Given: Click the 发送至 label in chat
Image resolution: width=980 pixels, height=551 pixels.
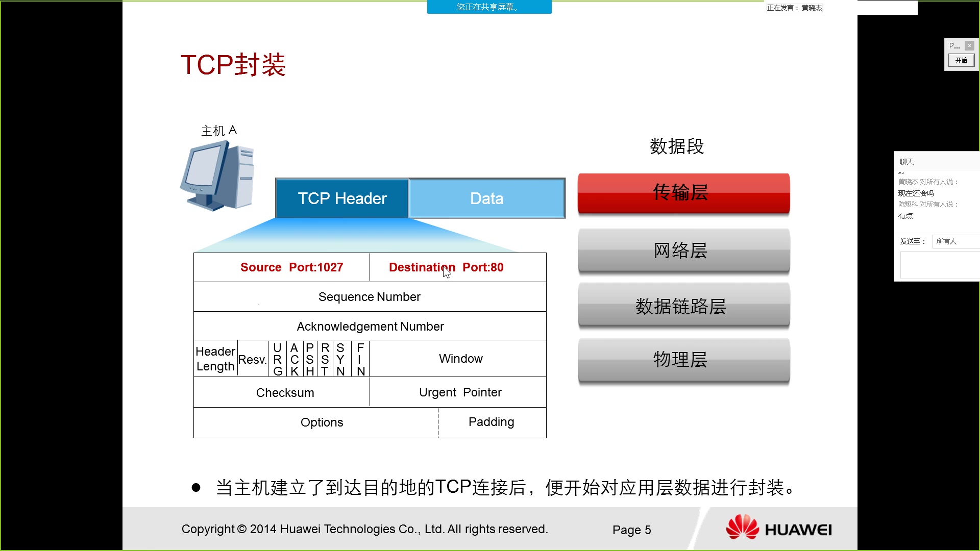Looking at the screenshot, I should (913, 241).
